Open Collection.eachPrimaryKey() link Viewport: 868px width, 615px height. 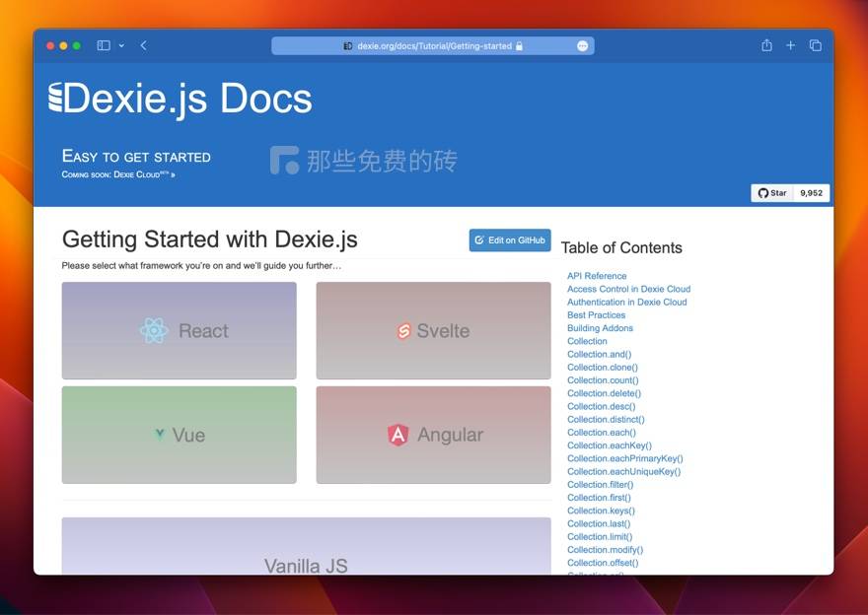pyautogui.click(x=625, y=458)
